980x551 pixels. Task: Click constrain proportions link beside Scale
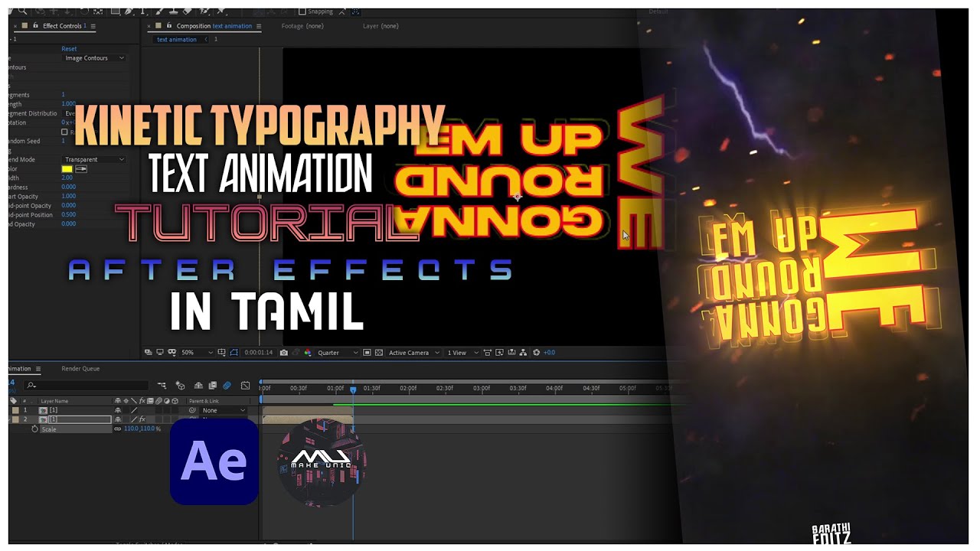tap(118, 429)
